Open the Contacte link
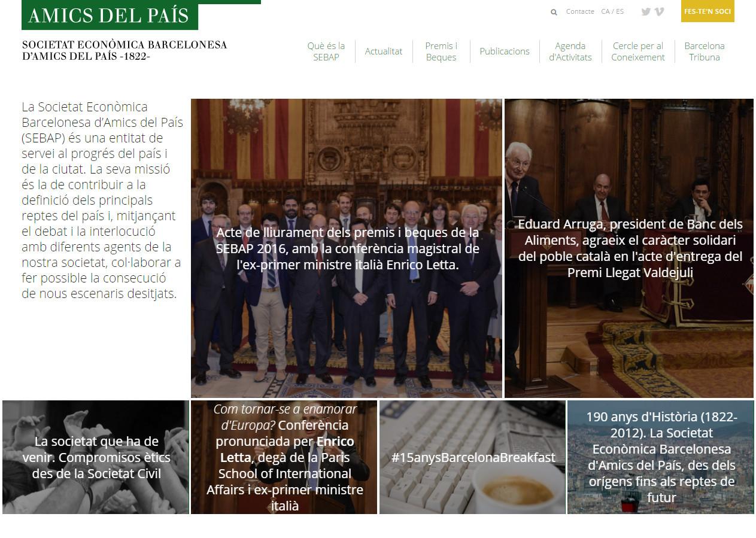 pyautogui.click(x=579, y=11)
